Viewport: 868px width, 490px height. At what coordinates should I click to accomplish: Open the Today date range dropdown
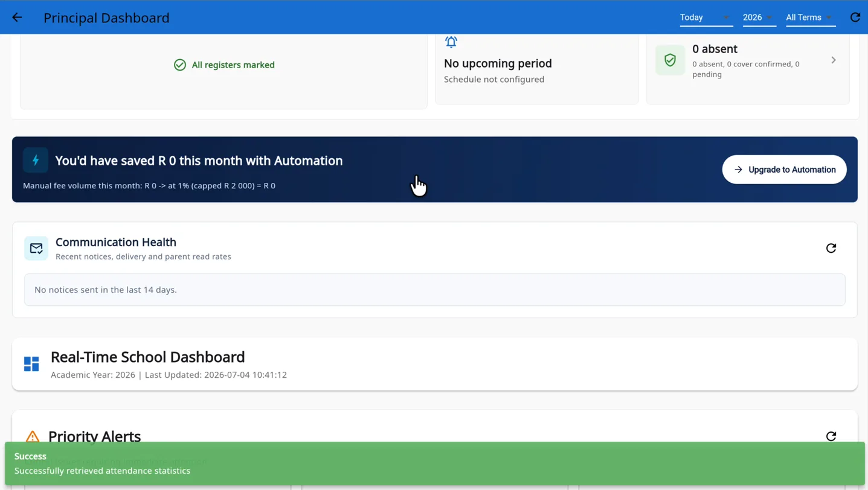coord(706,17)
